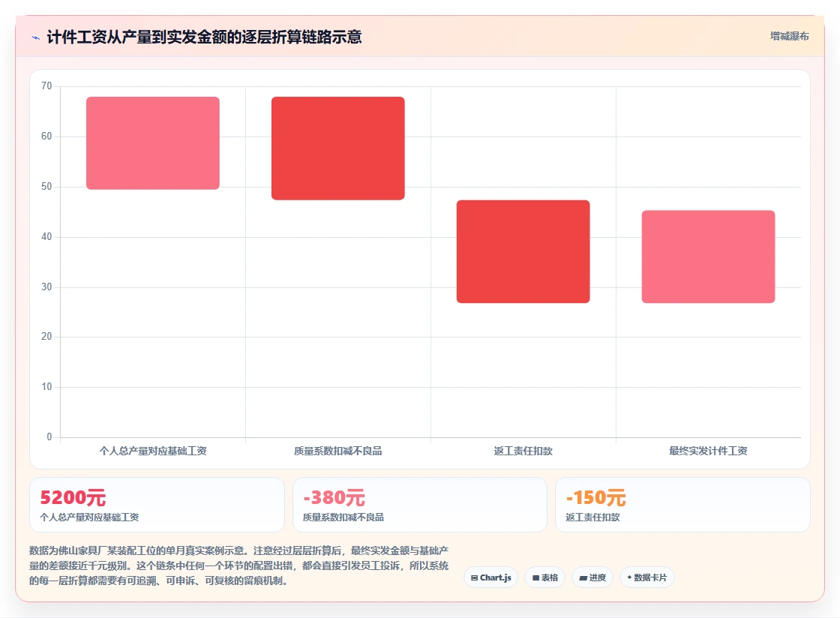Select the 返工责任扣款 red bar
The width and height of the screenshot is (840, 618).
click(x=523, y=252)
